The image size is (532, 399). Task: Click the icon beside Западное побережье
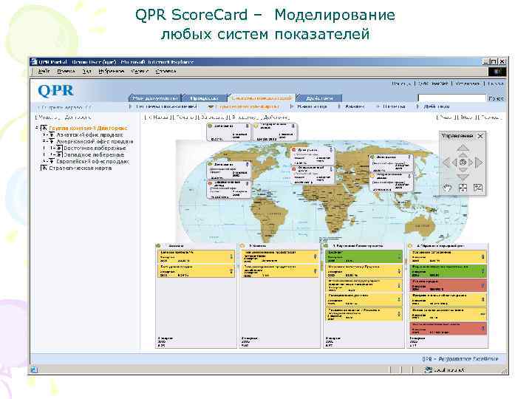click(x=59, y=154)
